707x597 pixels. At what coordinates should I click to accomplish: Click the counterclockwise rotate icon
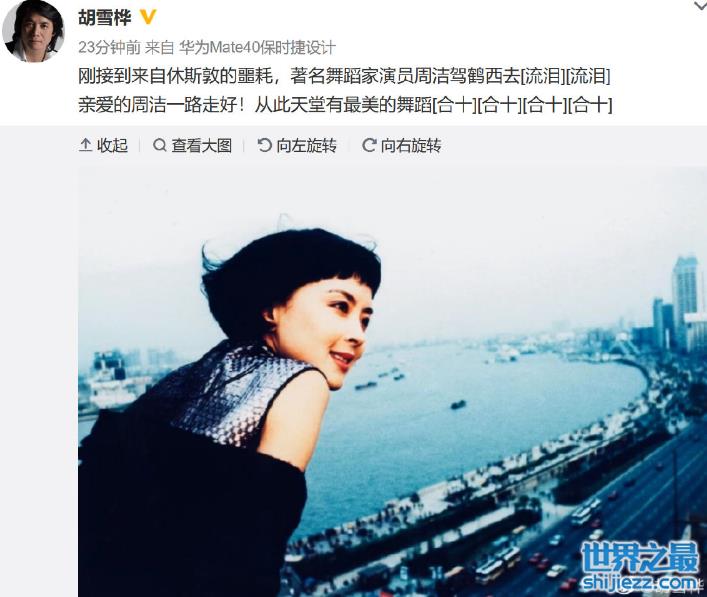pos(264,145)
